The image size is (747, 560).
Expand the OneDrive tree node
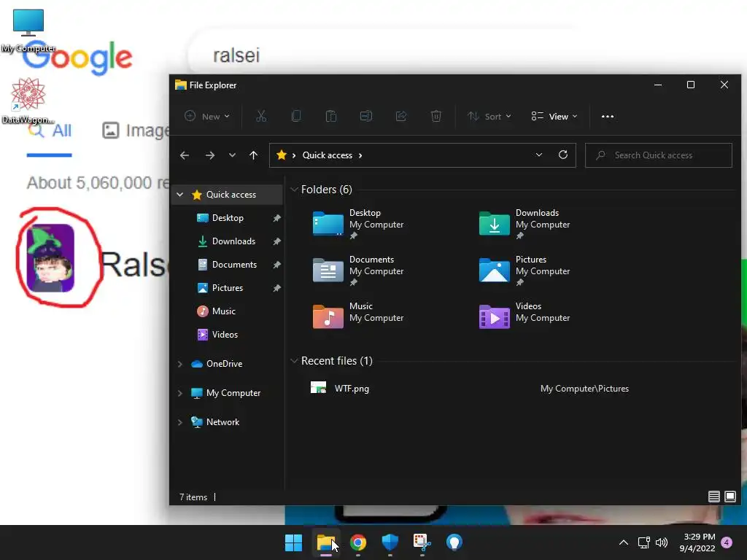point(179,364)
